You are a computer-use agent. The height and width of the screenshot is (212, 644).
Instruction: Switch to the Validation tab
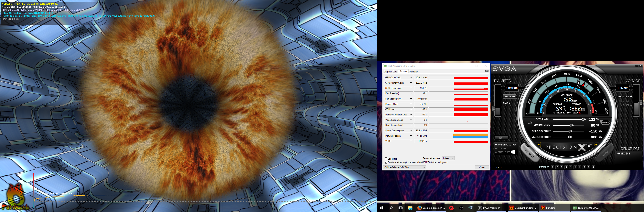click(x=414, y=71)
